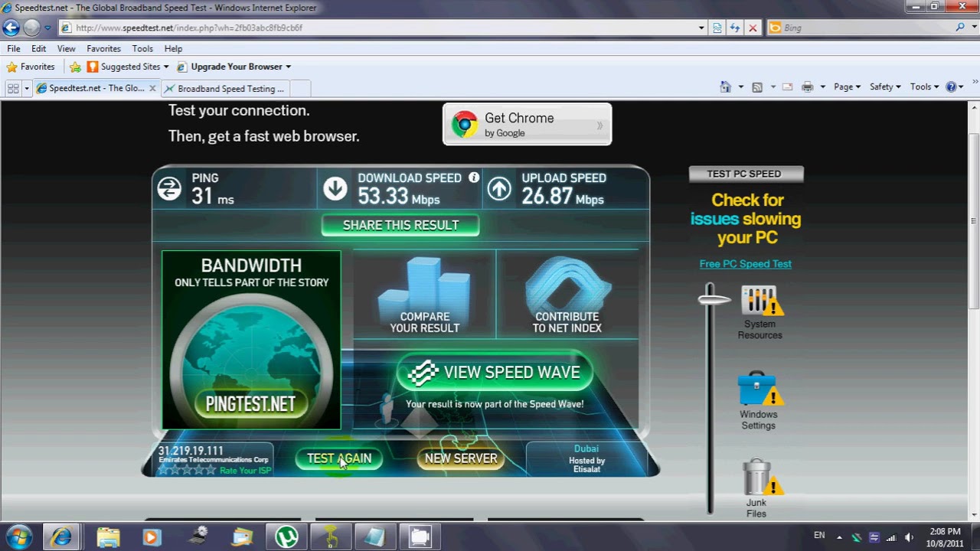Click the System Resources warning icon
This screenshot has width=980, height=551.
760,301
